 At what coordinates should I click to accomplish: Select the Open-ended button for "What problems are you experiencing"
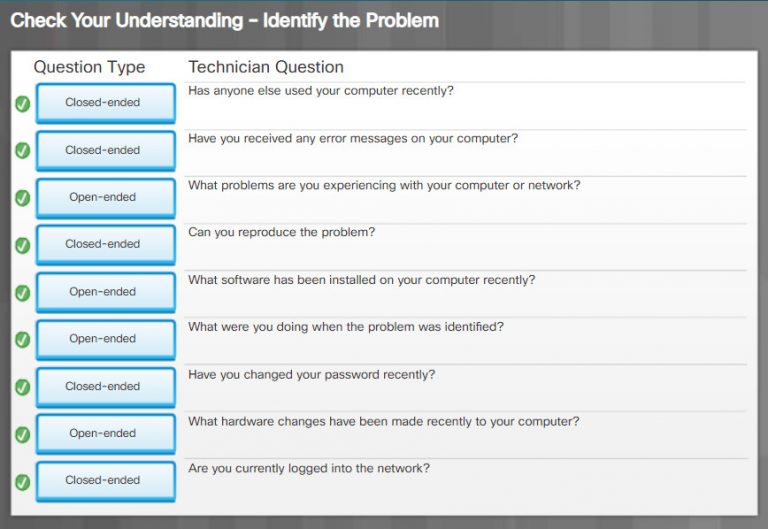[105, 198]
